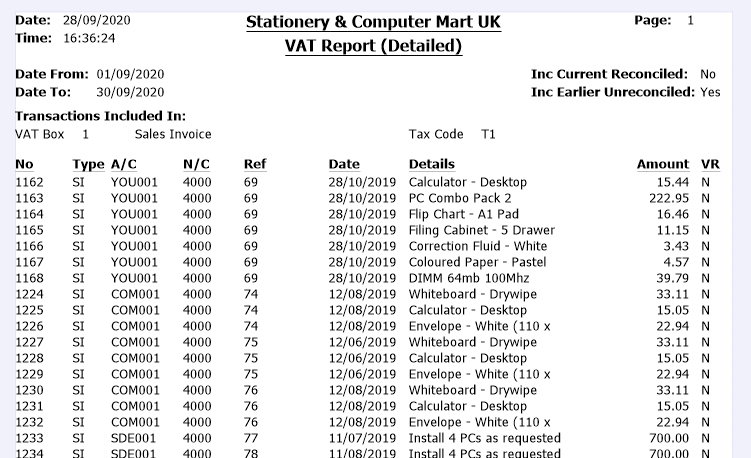Click the Date From value 01/09/2020
Screen dimensions: 751x458
coord(131,74)
